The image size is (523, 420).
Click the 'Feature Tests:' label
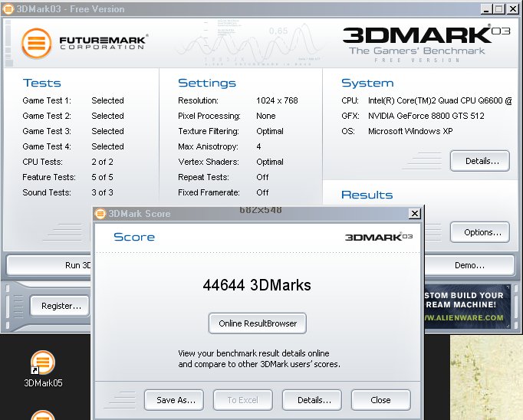coord(49,177)
